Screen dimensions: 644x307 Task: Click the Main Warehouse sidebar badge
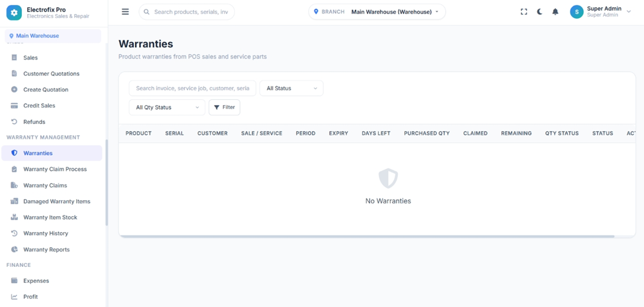53,36
